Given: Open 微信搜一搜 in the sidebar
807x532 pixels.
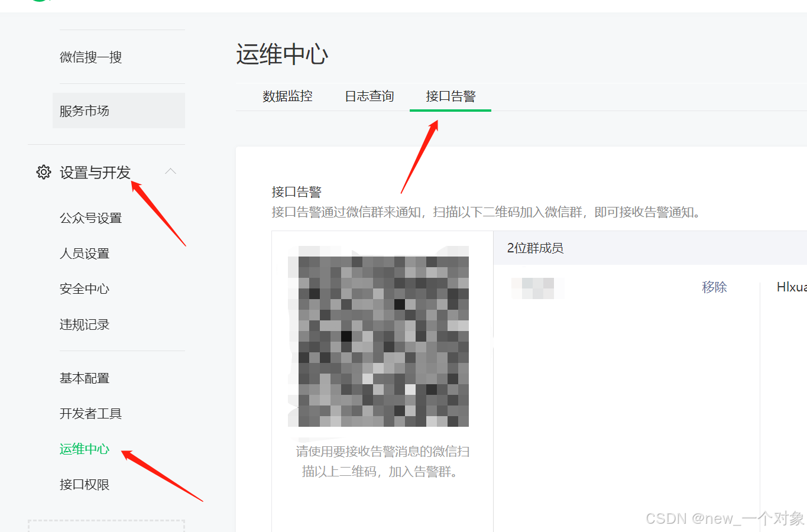Looking at the screenshot, I should [90, 57].
